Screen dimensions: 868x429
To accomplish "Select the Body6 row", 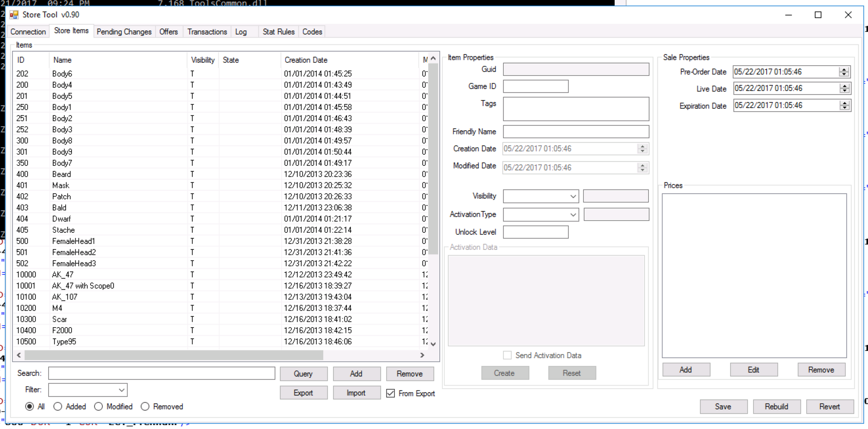I will coord(221,74).
